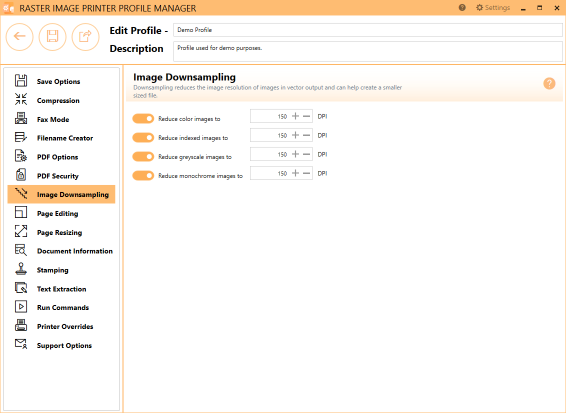Click the Page Resizing arrows icon
566x413 pixels.
(21, 231)
